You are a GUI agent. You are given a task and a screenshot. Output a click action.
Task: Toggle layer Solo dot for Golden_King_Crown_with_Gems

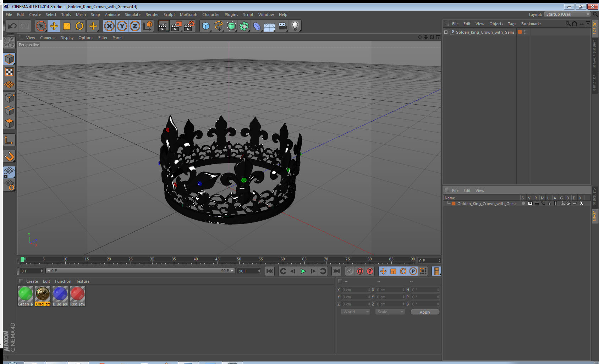[523, 204]
